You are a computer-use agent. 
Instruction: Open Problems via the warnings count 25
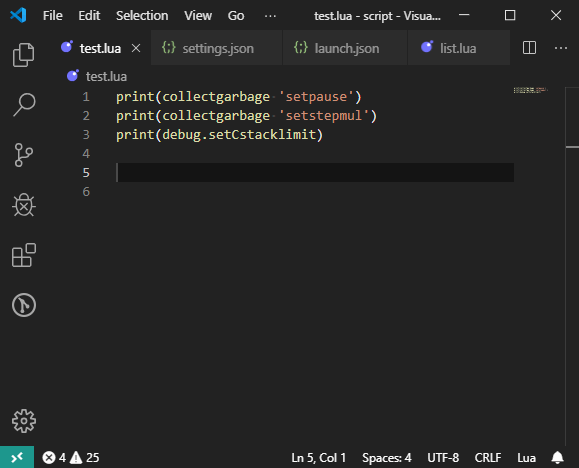click(x=85, y=458)
